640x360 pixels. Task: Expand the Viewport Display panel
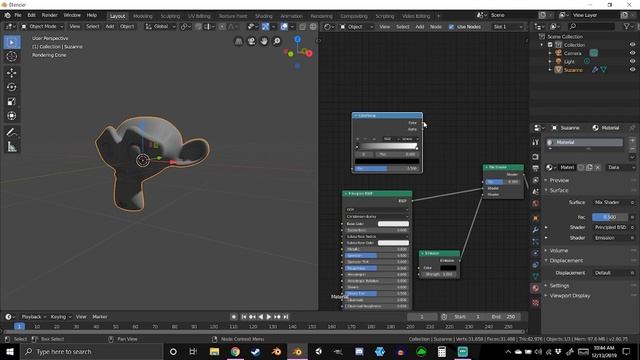tap(569, 296)
